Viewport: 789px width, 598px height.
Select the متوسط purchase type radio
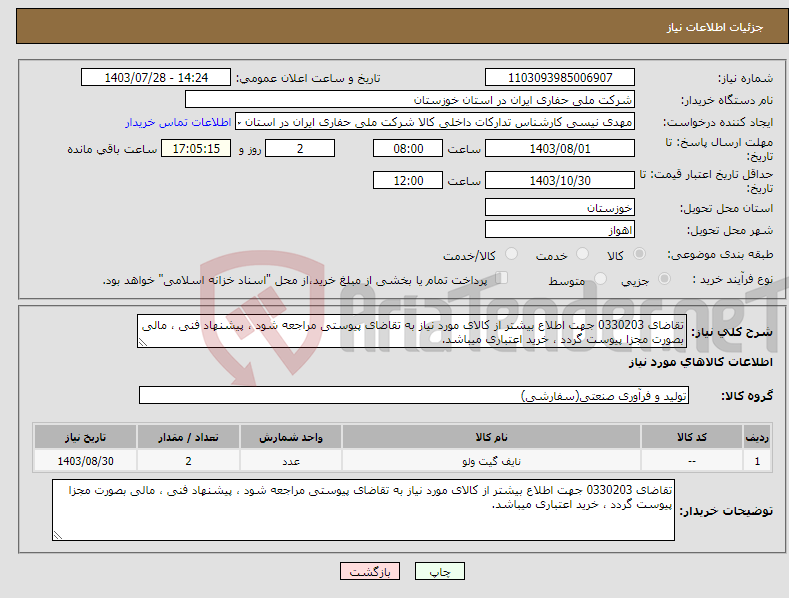tap(600, 278)
